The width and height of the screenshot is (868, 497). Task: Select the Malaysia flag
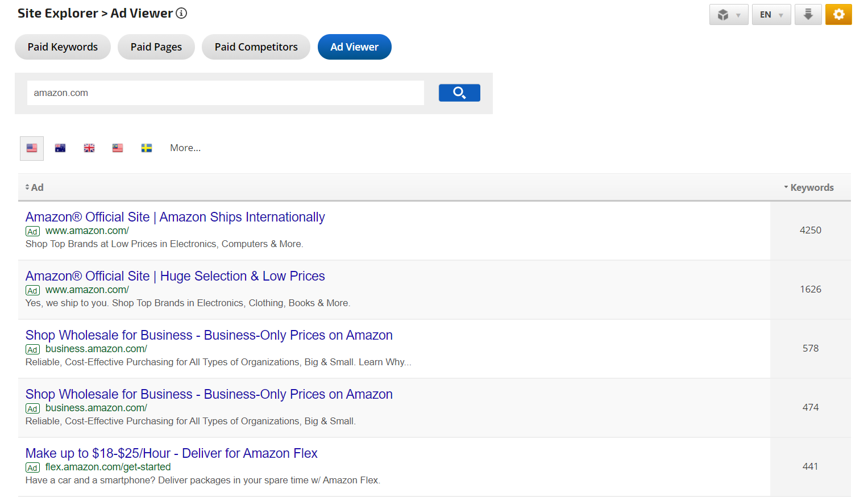118,148
